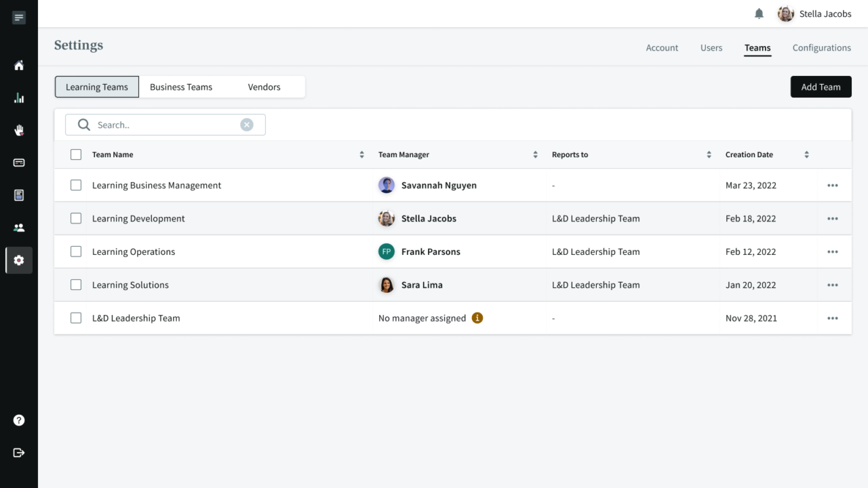Image resolution: width=868 pixels, height=488 pixels.
Task: Click the raised hand requests icon
Action: tap(19, 130)
